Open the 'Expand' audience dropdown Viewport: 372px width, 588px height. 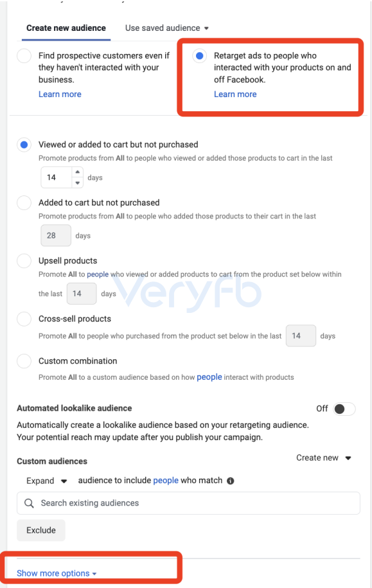pos(46,481)
